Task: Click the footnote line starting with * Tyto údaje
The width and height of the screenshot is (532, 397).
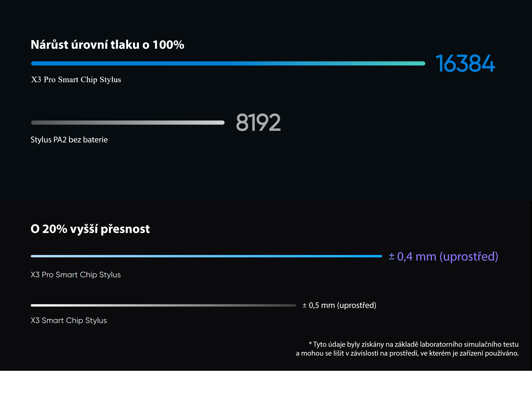Action: pos(414,344)
